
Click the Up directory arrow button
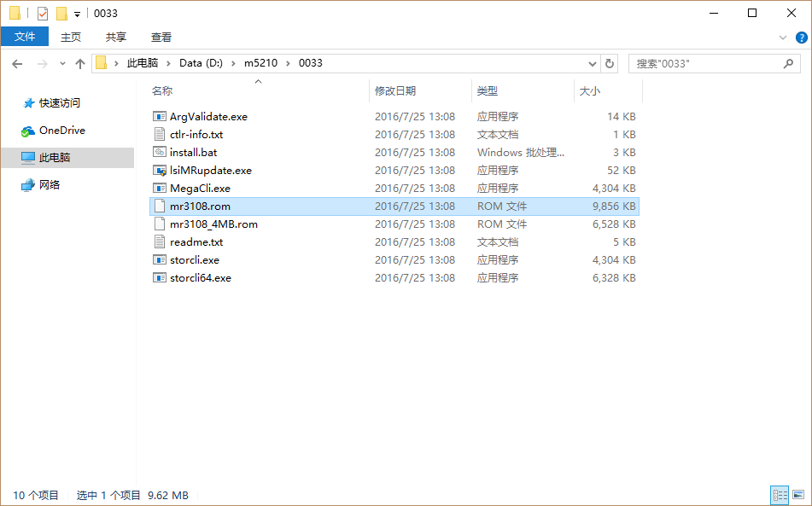point(80,63)
